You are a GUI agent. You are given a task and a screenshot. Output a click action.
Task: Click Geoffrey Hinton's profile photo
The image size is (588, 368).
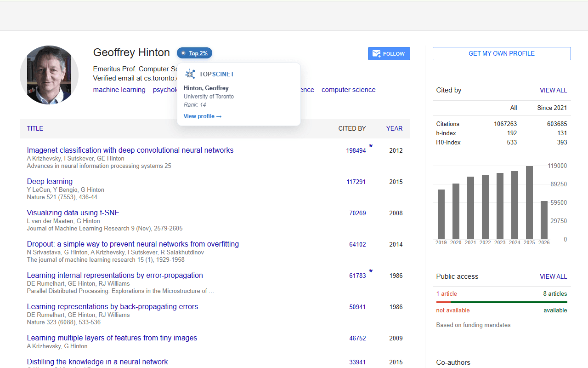[49, 75]
